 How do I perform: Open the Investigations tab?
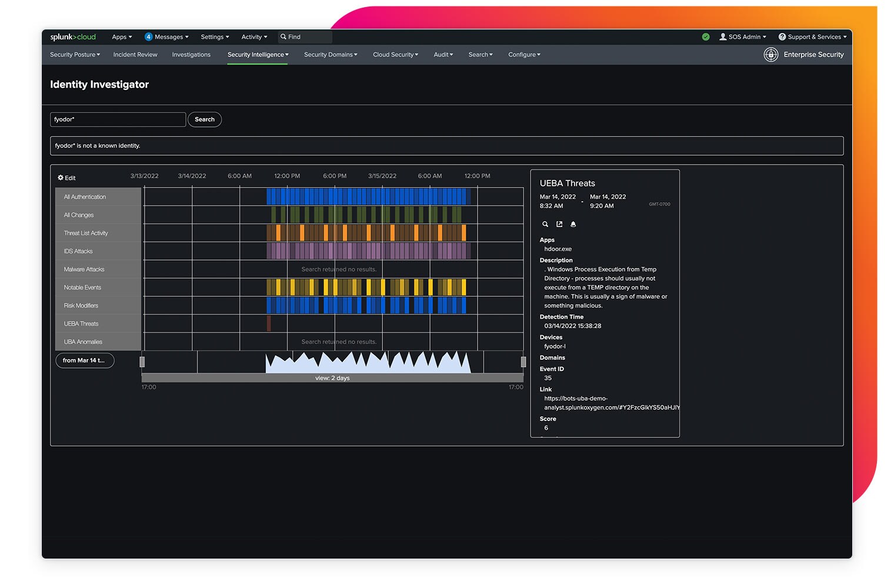click(191, 55)
